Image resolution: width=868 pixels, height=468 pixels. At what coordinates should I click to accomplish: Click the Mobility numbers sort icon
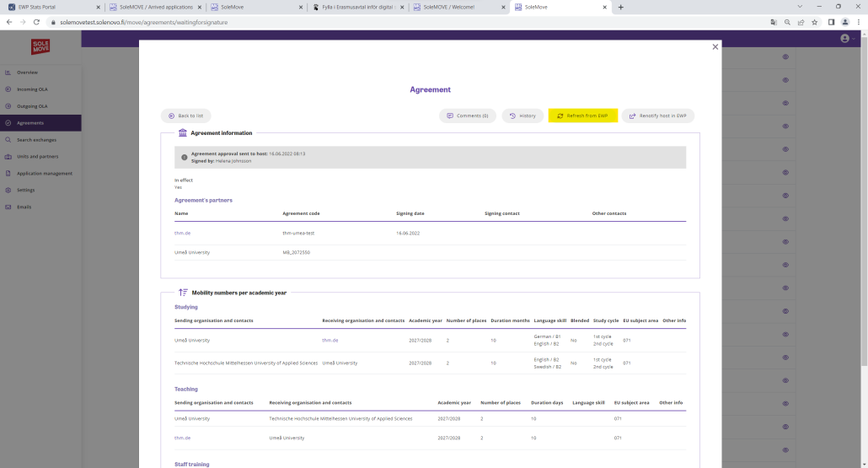click(x=183, y=293)
